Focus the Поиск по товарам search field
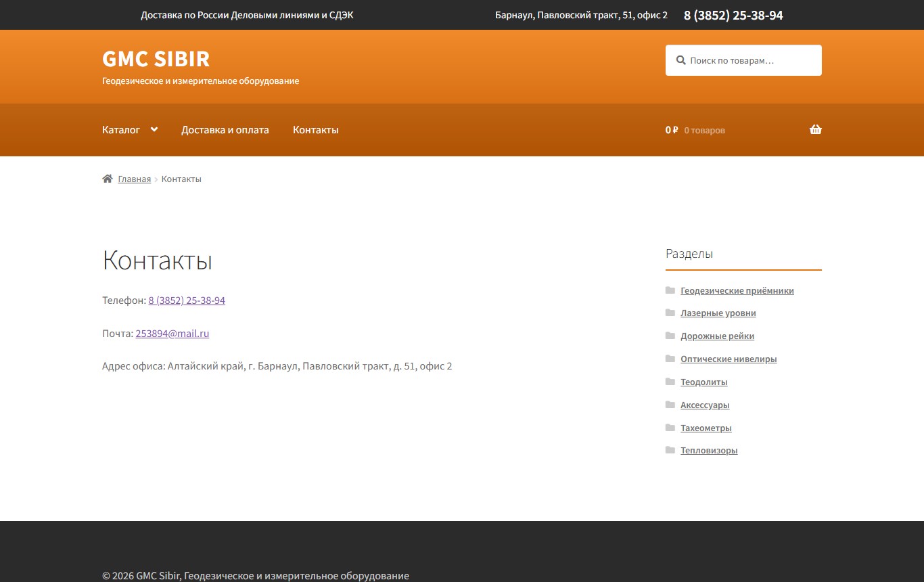 pos(743,60)
